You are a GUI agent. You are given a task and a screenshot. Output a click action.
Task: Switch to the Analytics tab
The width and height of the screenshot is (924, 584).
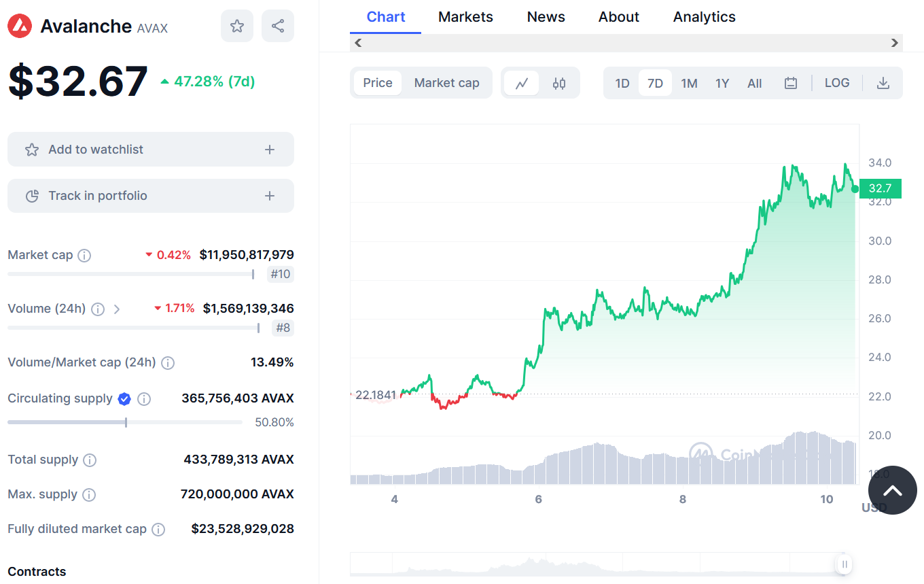705,17
